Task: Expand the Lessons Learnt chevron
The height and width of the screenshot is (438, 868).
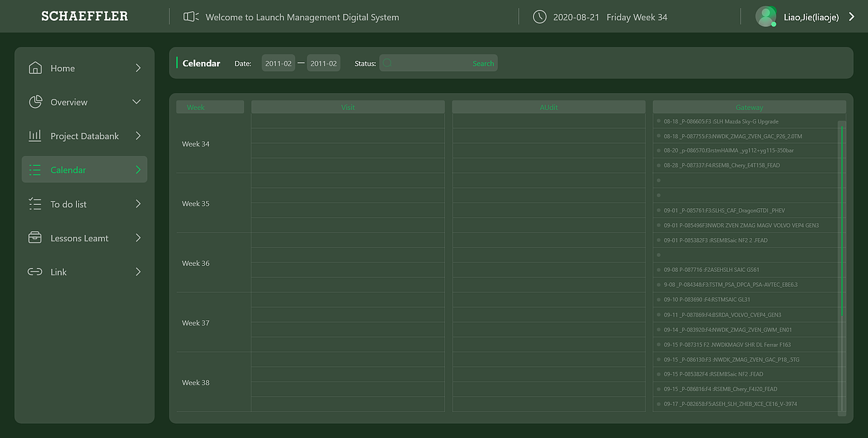Action: [x=138, y=238]
